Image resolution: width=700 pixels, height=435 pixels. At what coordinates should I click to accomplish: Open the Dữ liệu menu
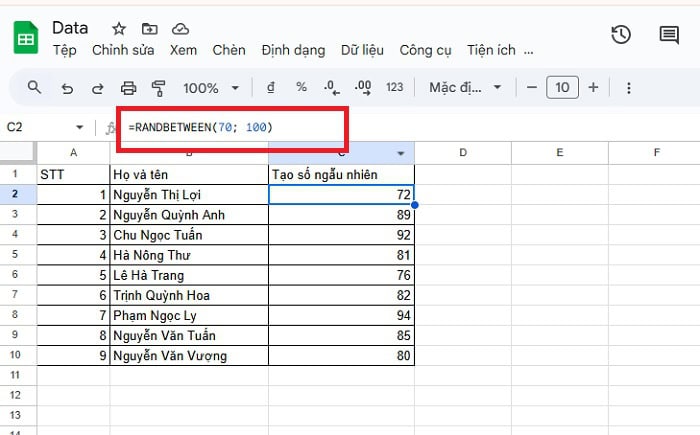pyautogui.click(x=363, y=50)
